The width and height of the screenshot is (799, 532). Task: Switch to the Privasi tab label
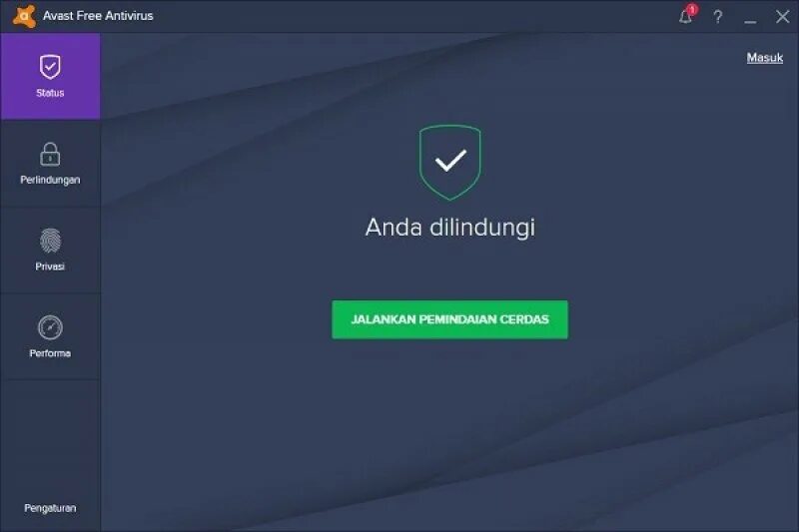[x=50, y=266]
